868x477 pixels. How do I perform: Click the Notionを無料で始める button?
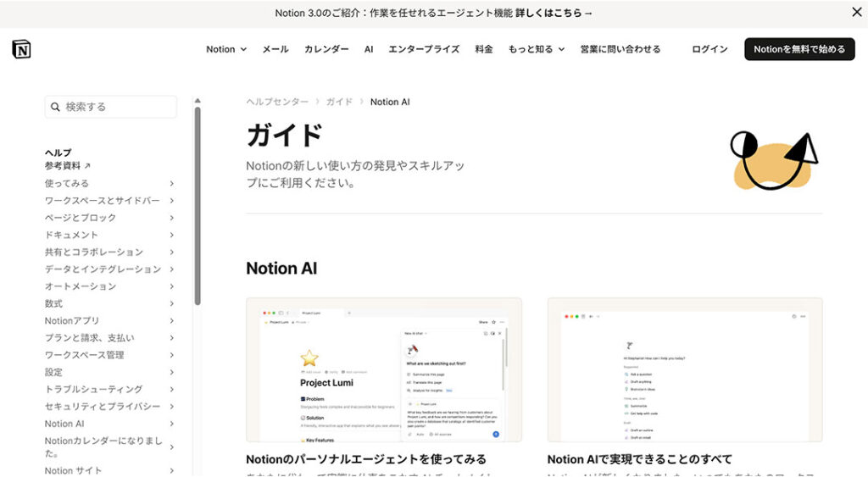(x=799, y=49)
